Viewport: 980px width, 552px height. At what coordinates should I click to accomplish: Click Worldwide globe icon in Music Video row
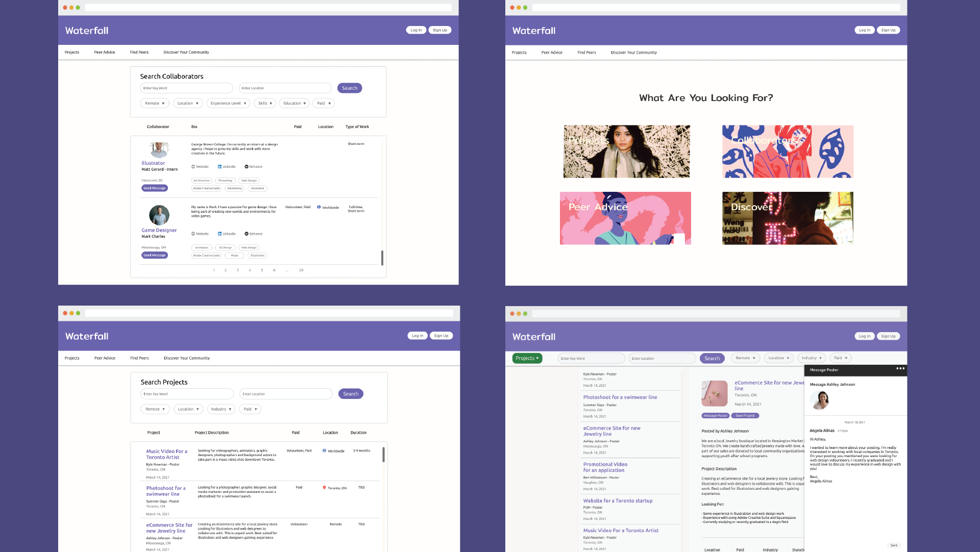[324, 450]
